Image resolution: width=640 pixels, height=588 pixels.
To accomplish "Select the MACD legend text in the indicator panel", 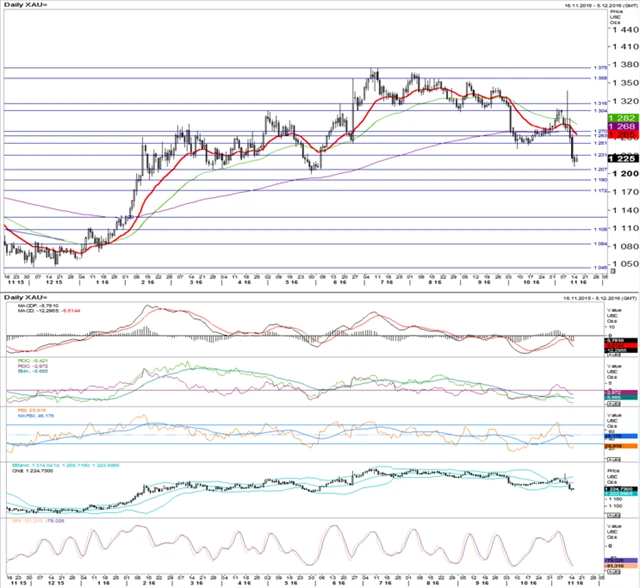I will (x=30, y=308).
